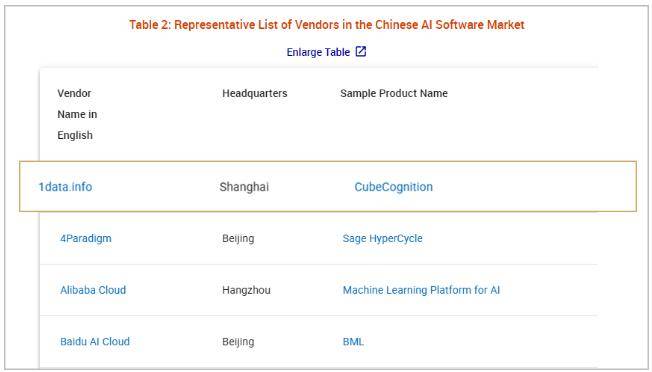The image size is (652, 372).
Task: Click the BML product link
Action: click(x=353, y=342)
